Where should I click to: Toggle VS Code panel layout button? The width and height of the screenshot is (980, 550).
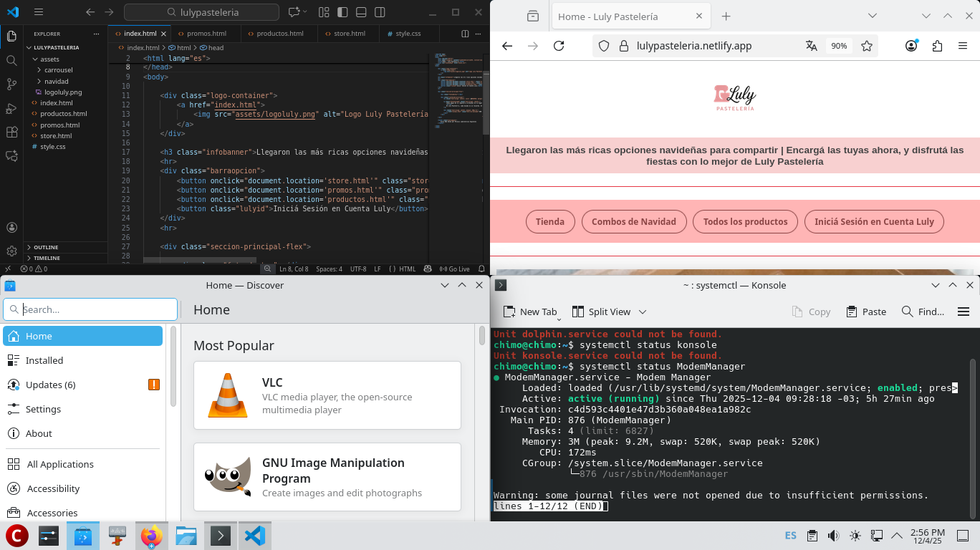360,12
